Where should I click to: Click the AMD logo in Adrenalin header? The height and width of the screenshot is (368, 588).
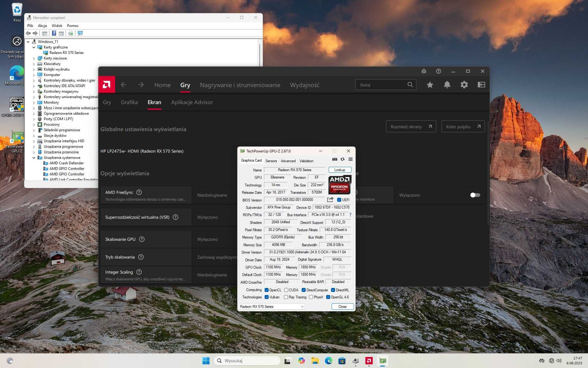[x=107, y=85]
